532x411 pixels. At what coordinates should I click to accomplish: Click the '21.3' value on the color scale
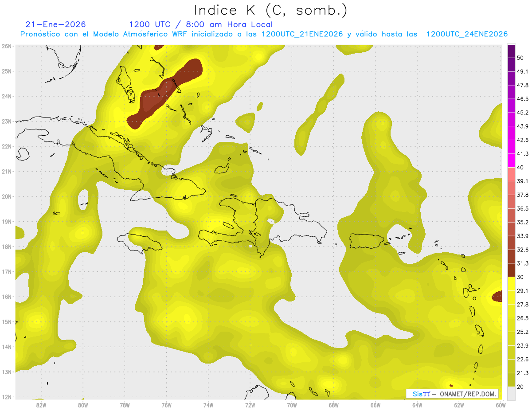pyautogui.click(x=522, y=373)
